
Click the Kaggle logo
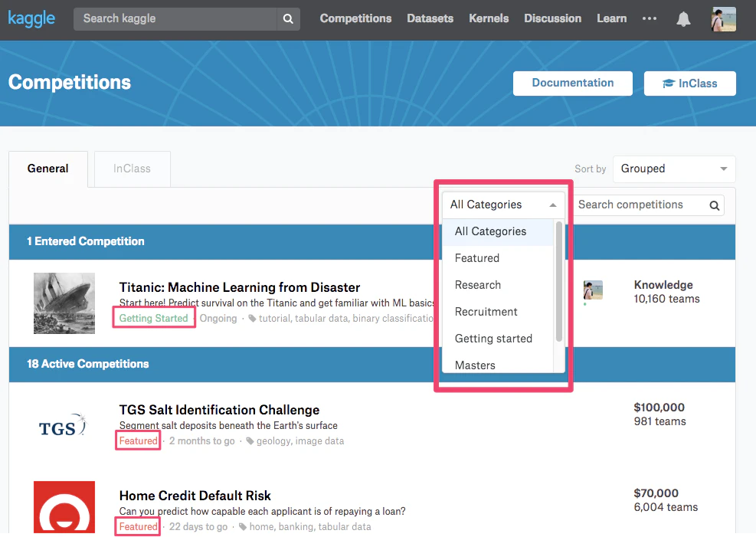(32, 18)
